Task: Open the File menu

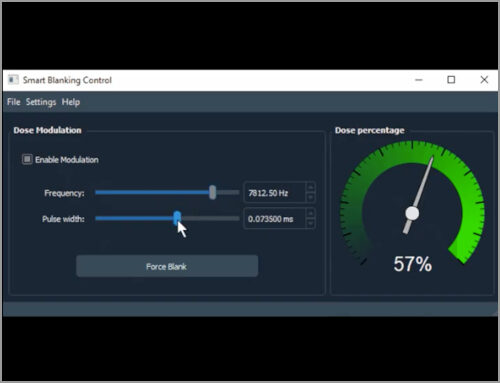Action: (x=14, y=102)
